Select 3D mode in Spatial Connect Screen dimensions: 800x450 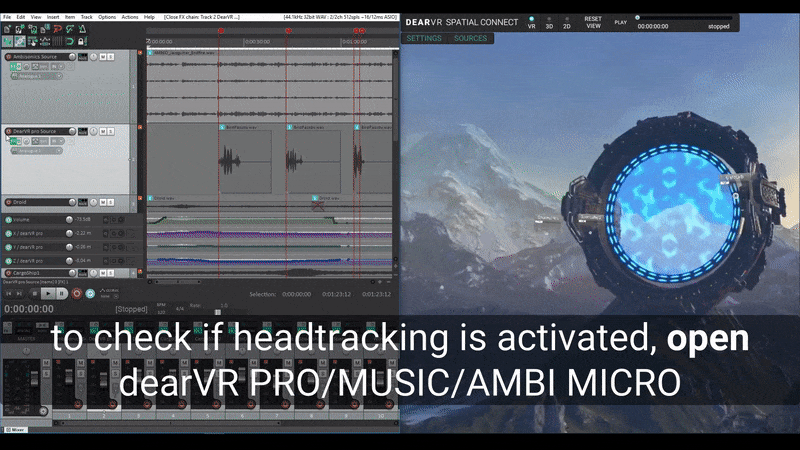[549, 23]
